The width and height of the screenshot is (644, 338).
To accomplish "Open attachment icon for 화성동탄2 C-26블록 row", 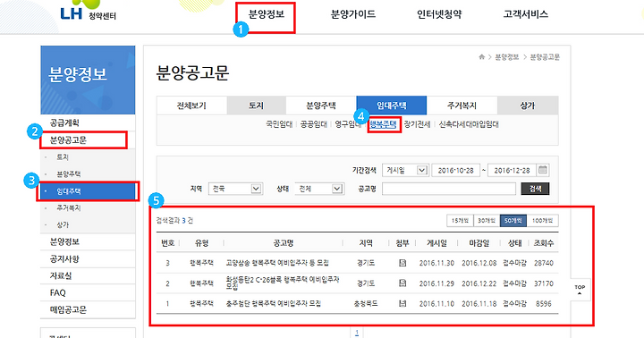I will point(402,283).
